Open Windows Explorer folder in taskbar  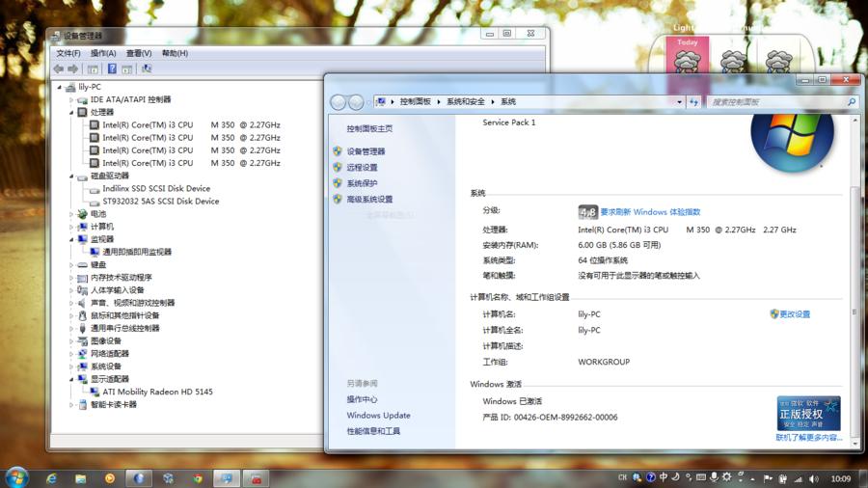81,478
